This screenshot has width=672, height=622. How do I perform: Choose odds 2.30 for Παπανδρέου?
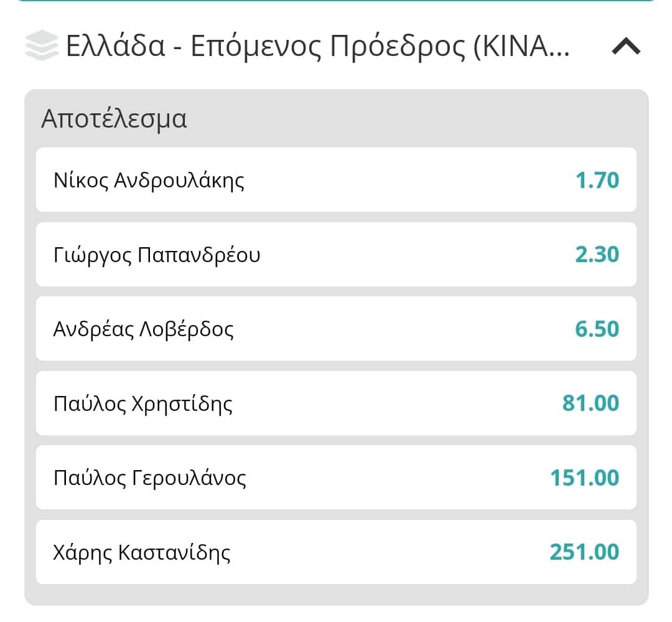coord(597,255)
